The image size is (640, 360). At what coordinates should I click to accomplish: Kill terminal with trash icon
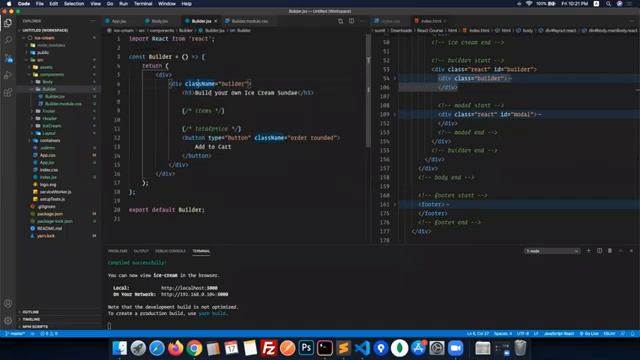[610, 251]
